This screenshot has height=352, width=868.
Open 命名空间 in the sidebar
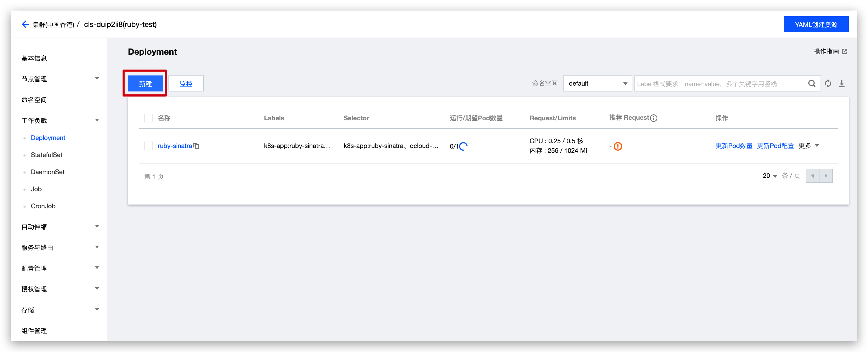(x=34, y=100)
